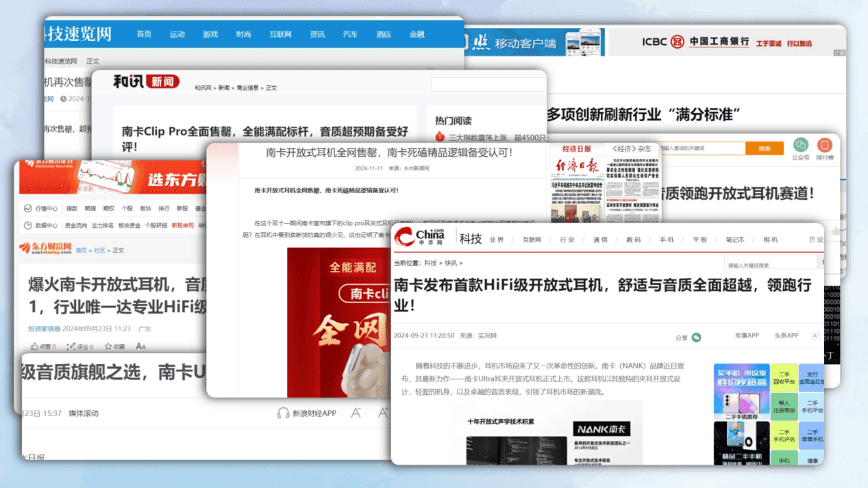The height and width of the screenshot is (488, 868).
Task: Click the green WeChat share icon
Action: click(x=697, y=337)
